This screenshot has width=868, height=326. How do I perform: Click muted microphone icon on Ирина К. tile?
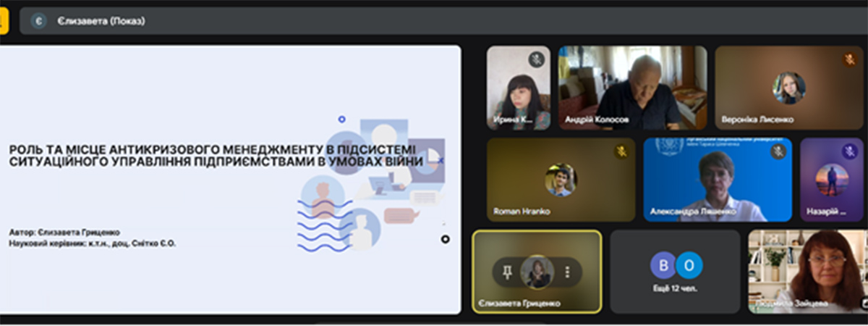536,59
